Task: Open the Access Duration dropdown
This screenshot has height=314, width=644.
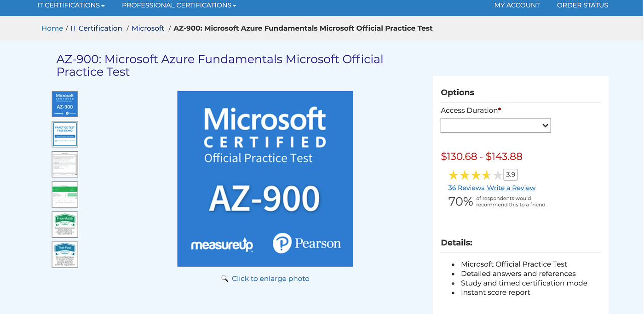Action: 495,126
